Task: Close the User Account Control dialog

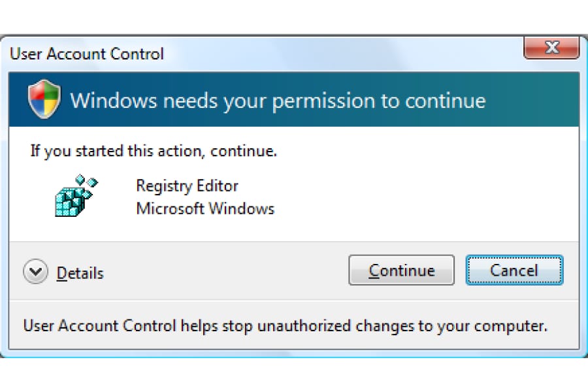Action: click(x=551, y=48)
